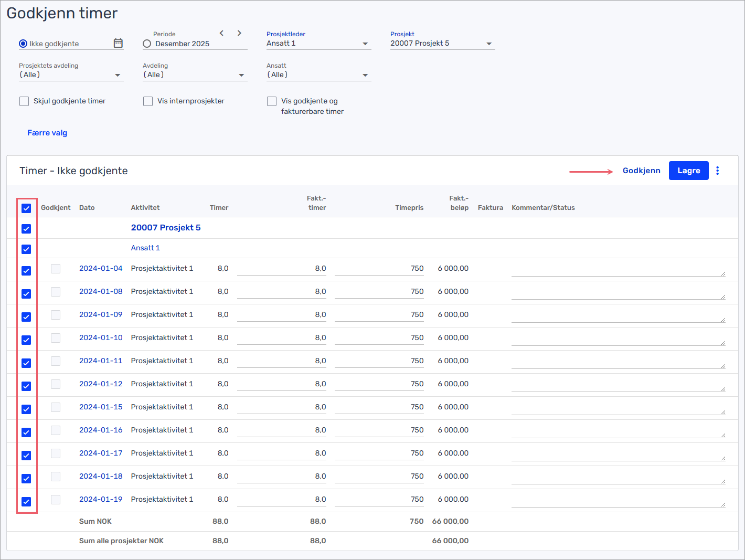The height and width of the screenshot is (560, 745).
Task: Expand the Prosjektleder dropdown
Action: 318,44
